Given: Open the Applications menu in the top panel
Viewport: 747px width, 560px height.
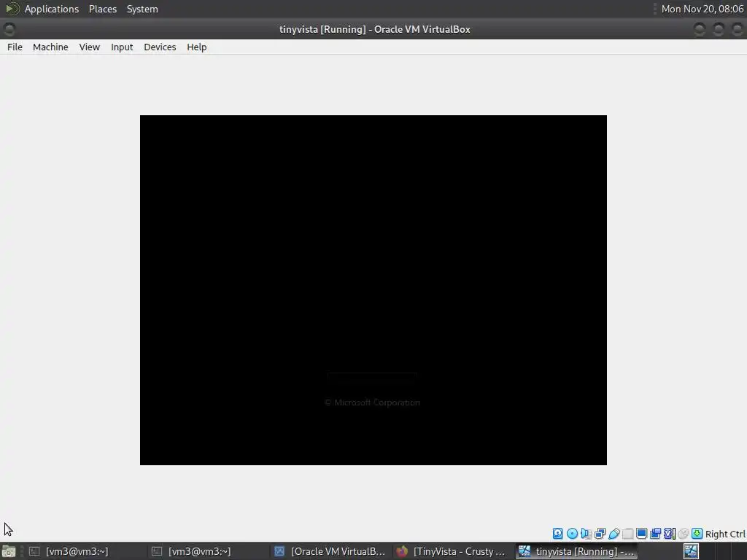Looking at the screenshot, I should (x=52, y=9).
